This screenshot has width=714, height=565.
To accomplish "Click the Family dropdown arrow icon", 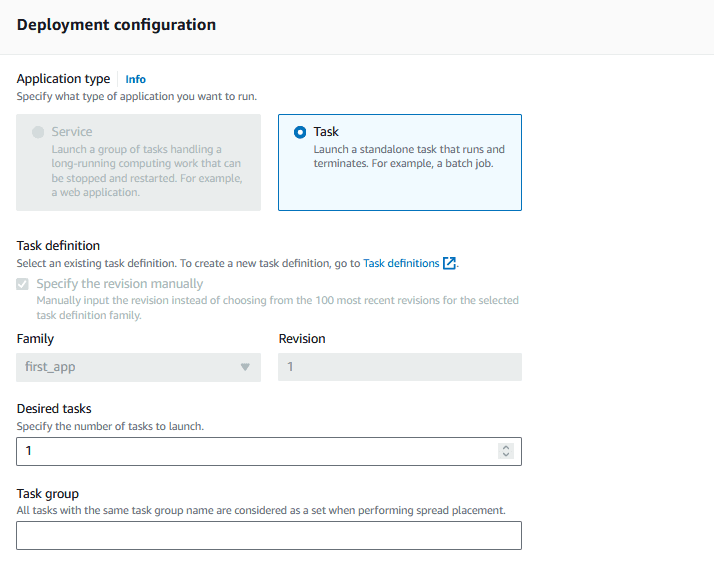I will (x=245, y=367).
